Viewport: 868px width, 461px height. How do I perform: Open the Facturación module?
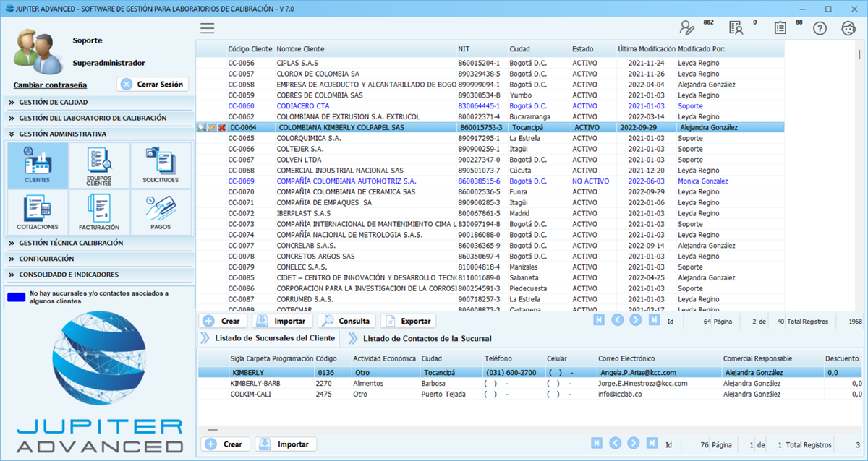[99, 212]
